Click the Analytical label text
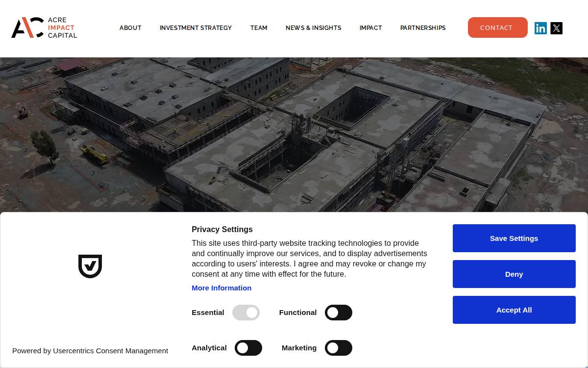The height and width of the screenshot is (368, 588). point(209,348)
